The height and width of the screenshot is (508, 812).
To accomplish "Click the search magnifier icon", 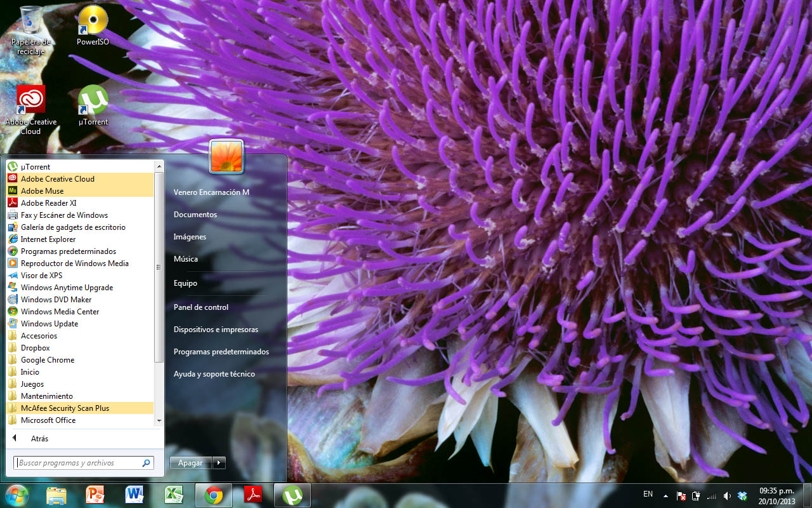I will (x=147, y=463).
